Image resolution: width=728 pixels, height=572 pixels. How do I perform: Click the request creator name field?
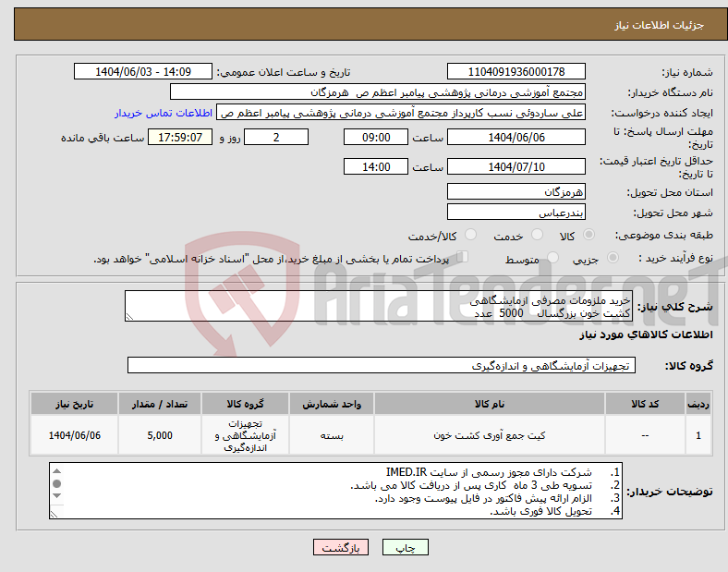(x=401, y=113)
